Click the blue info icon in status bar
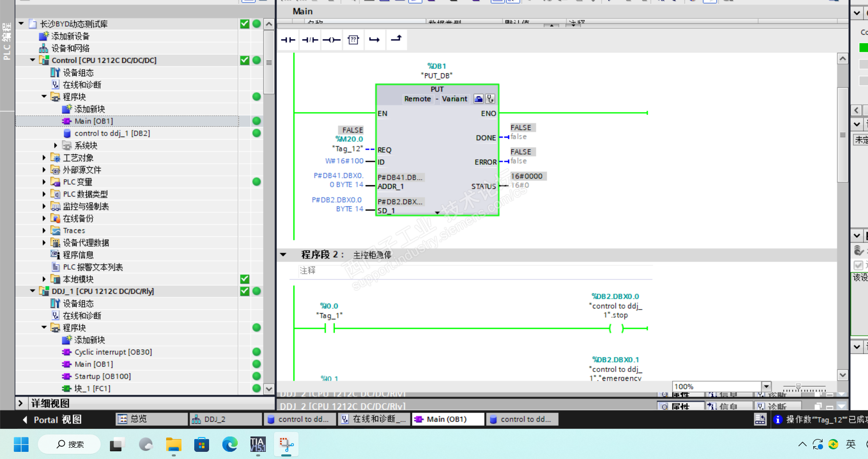This screenshot has width=868, height=459. pos(778,420)
